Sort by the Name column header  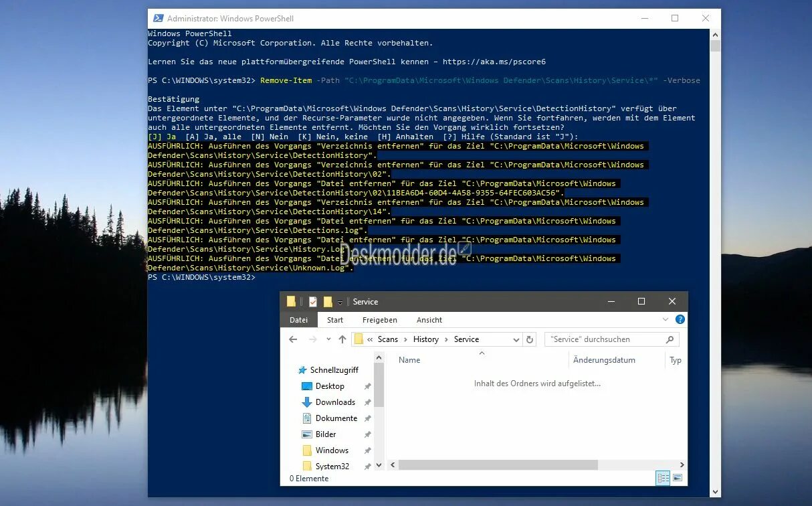tap(409, 360)
